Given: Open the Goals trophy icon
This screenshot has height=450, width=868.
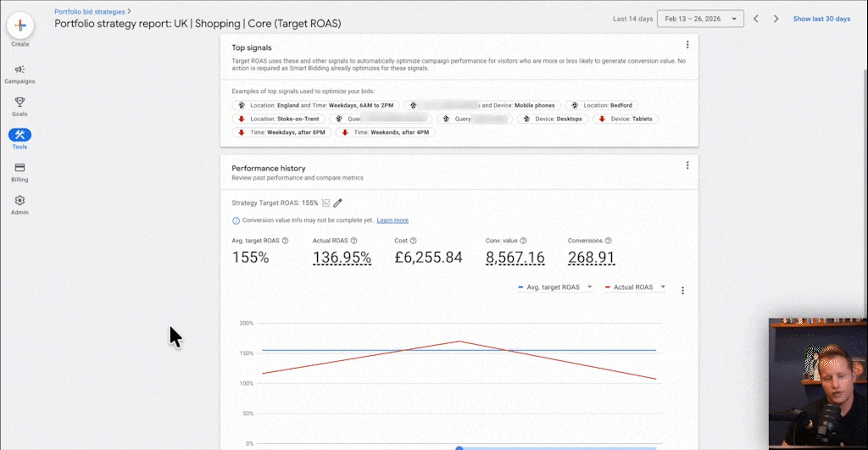Looking at the screenshot, I should coord(19,102).
